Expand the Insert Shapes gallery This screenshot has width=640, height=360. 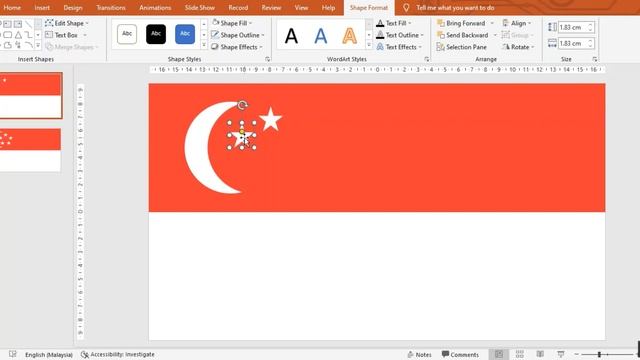(x=38, y=46)
